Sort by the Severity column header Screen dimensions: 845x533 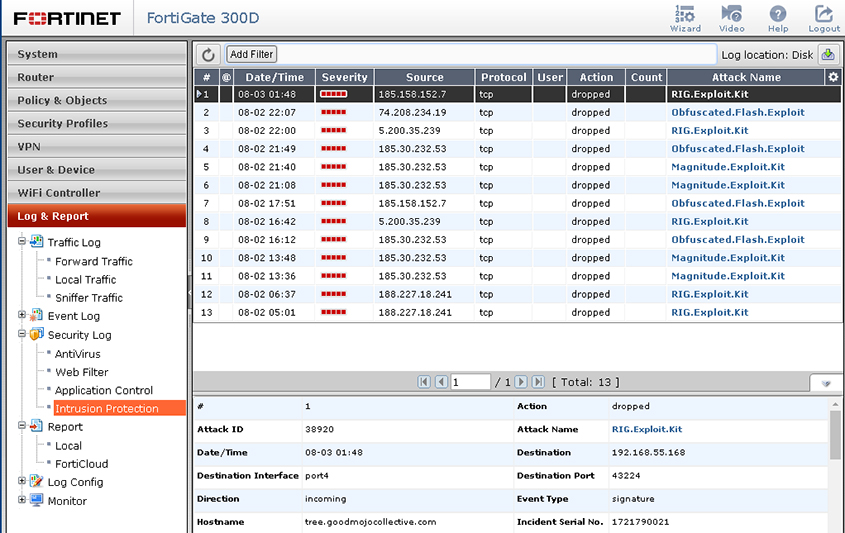coord(344,77)
